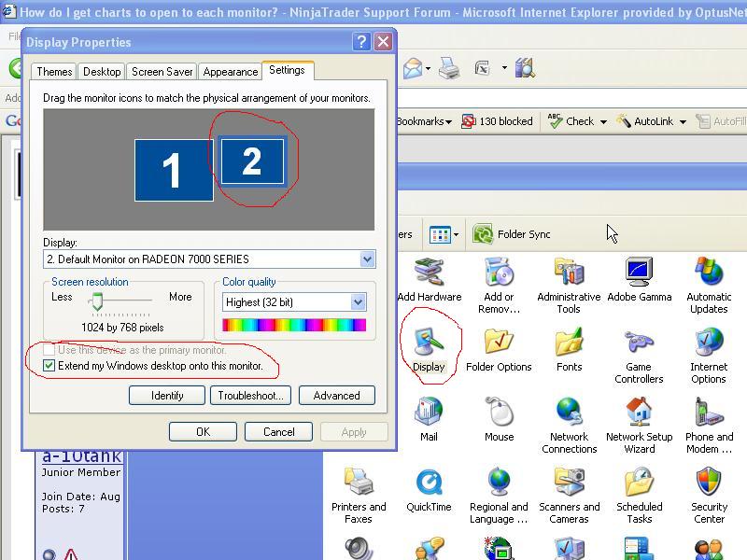Select monitor 1 in the arrangement preview
Viewport: 747px width, 560px height.
174,170
